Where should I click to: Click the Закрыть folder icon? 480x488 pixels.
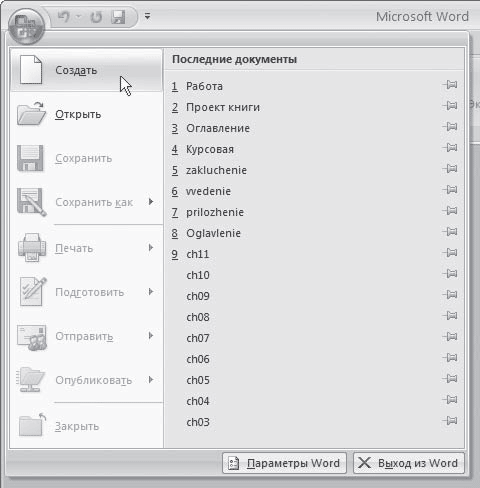pos(32,425)
